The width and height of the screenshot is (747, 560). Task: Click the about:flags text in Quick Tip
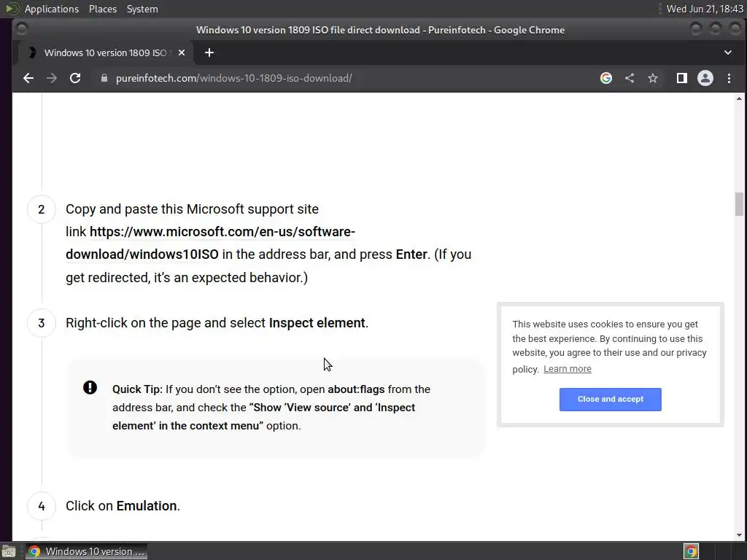(x=356, y=389)
